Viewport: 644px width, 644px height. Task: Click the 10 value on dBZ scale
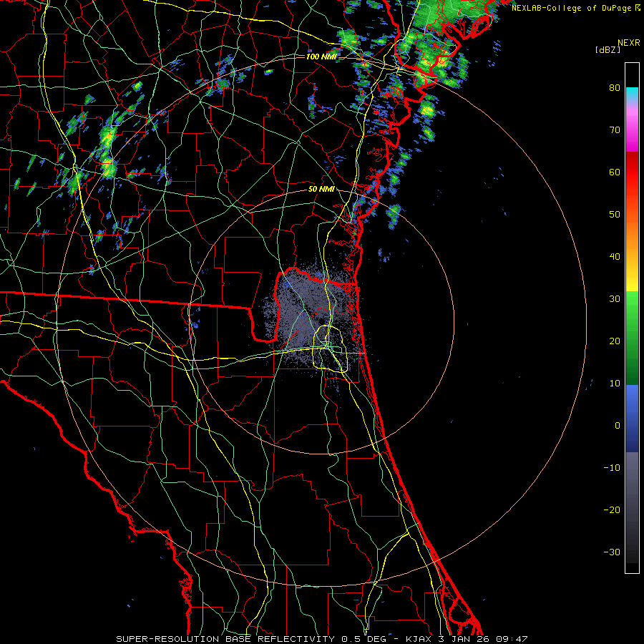615,384
